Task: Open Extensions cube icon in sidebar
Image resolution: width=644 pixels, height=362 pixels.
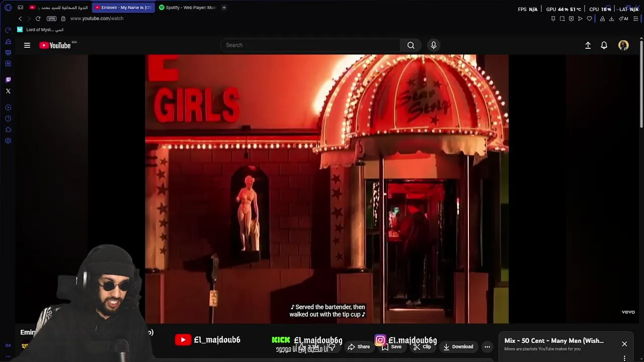Action: (8, 130)
